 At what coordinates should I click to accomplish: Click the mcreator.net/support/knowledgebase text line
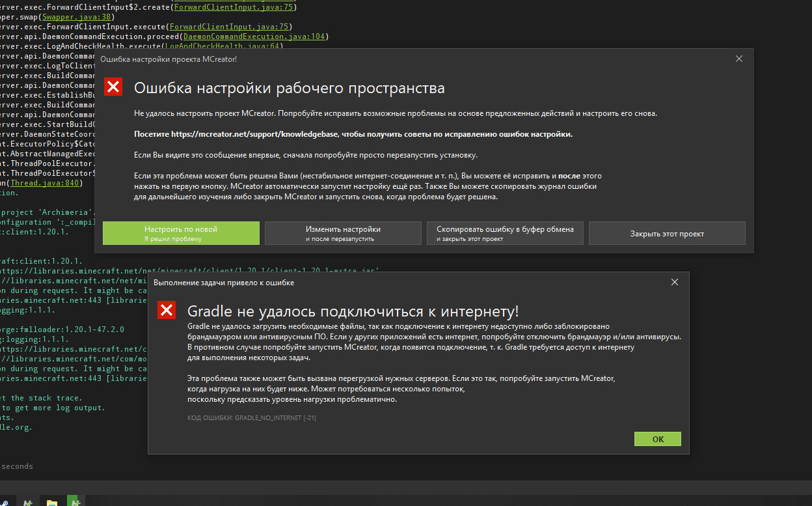click(x=353, y=134)
